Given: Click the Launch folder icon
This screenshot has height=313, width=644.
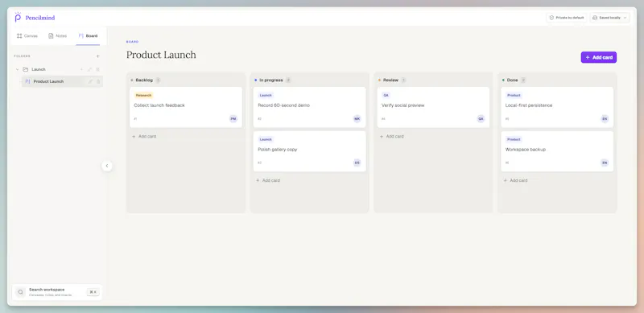Looking at the screenshot, I should pos(26,69).
